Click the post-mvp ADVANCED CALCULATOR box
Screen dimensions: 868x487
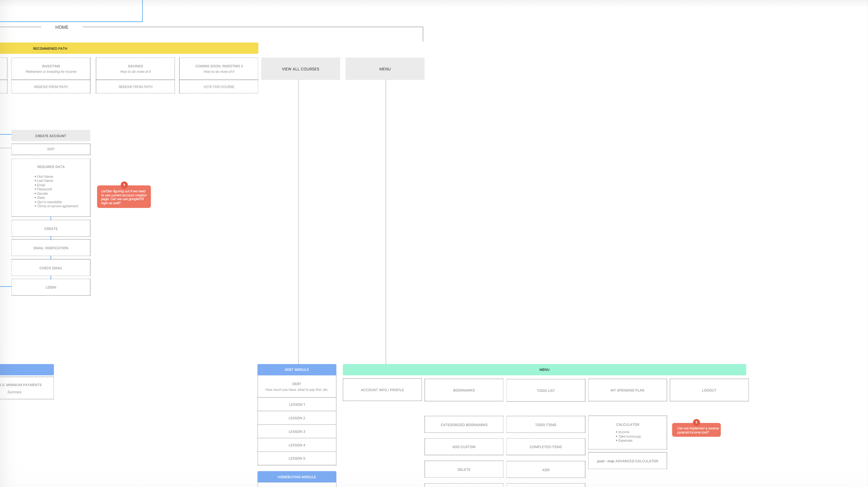(627, 461)
